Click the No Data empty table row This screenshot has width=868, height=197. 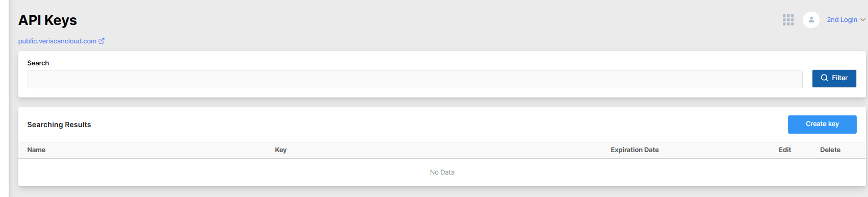click(442, 173)
